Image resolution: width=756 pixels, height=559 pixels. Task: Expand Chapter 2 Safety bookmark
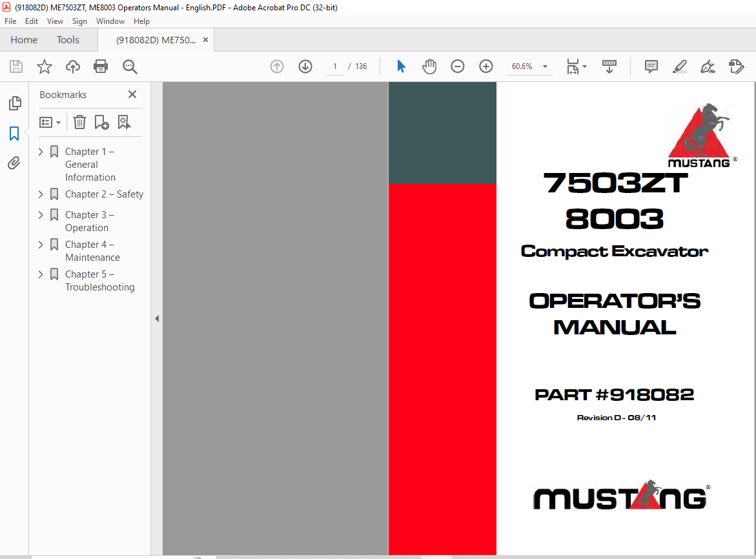[41, 194]
